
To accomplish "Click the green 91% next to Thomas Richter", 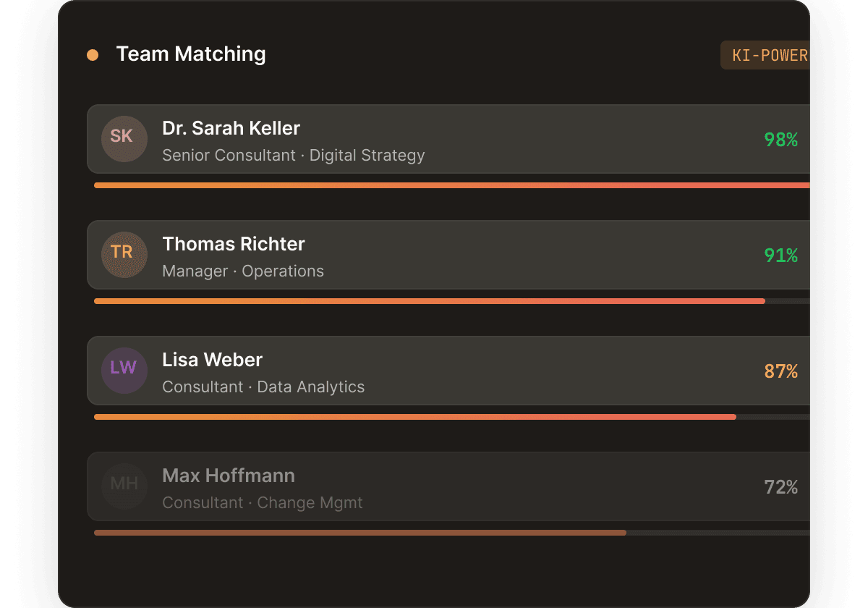I will coord(780,256).
